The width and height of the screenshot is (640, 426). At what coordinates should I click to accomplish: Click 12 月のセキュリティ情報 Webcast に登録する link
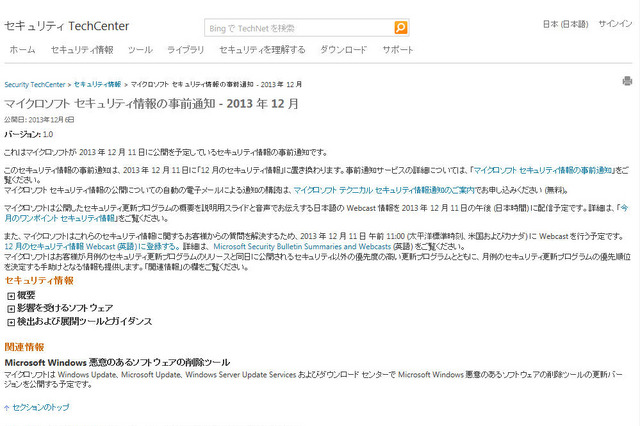(92, 246)
